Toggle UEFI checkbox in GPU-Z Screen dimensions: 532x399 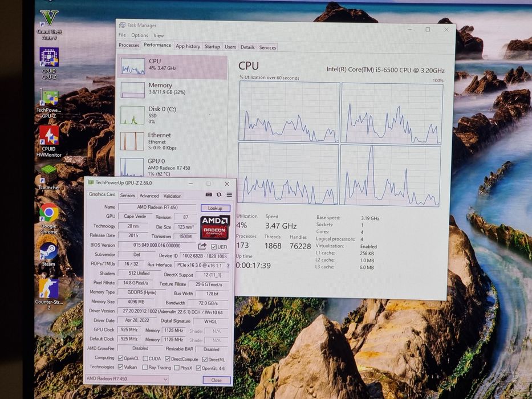click(214, 247)
